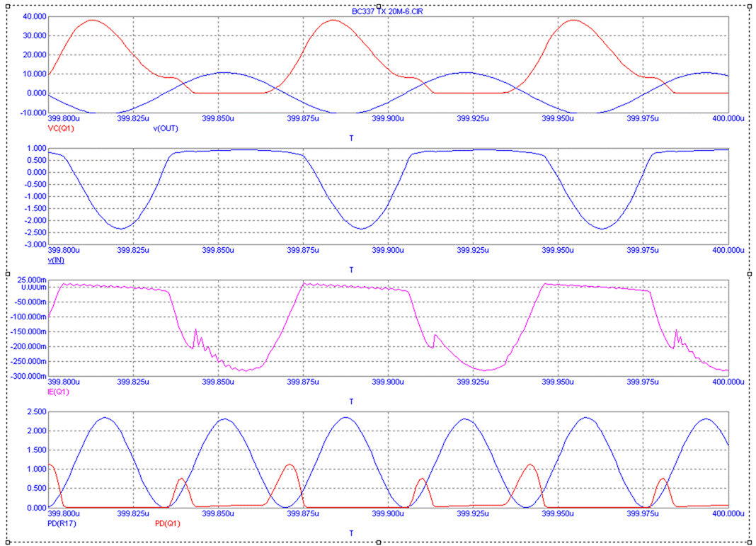
Task: Click the BC337 TX 20M-6.CIR plot title
Action: click(387, 12)
